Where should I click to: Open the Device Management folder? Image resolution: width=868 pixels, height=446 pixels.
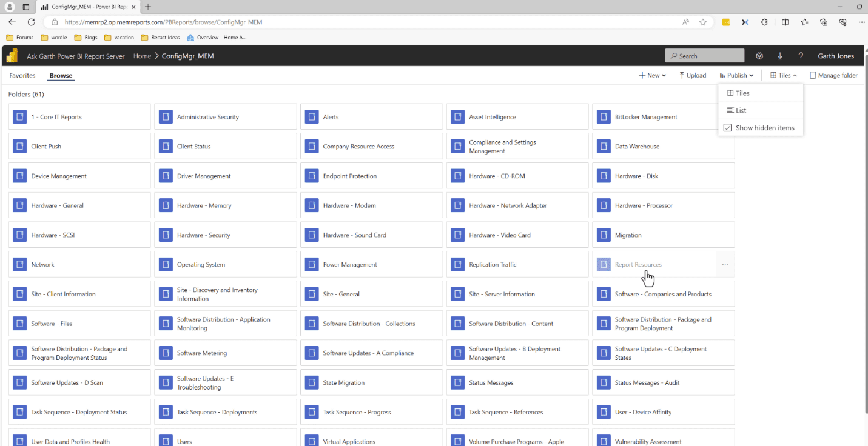pos(79,176)
